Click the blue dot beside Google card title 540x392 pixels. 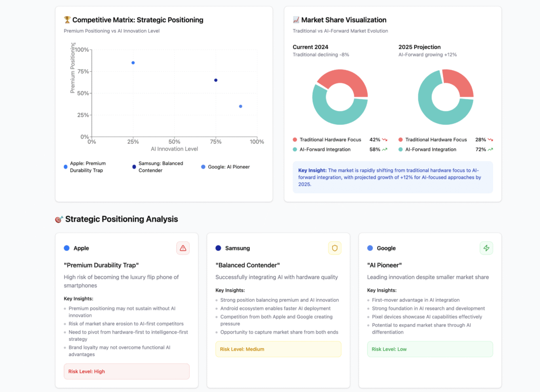[370, 248]
